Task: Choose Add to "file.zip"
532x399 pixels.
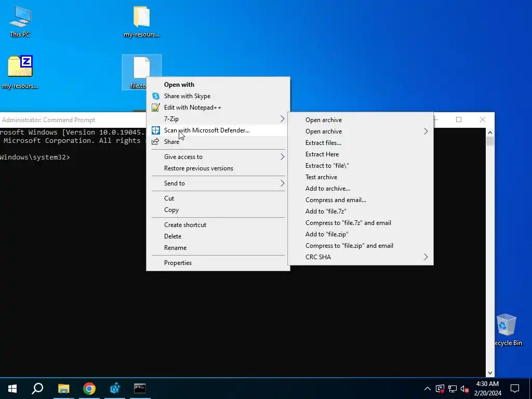Action: (x=361, y=234)
